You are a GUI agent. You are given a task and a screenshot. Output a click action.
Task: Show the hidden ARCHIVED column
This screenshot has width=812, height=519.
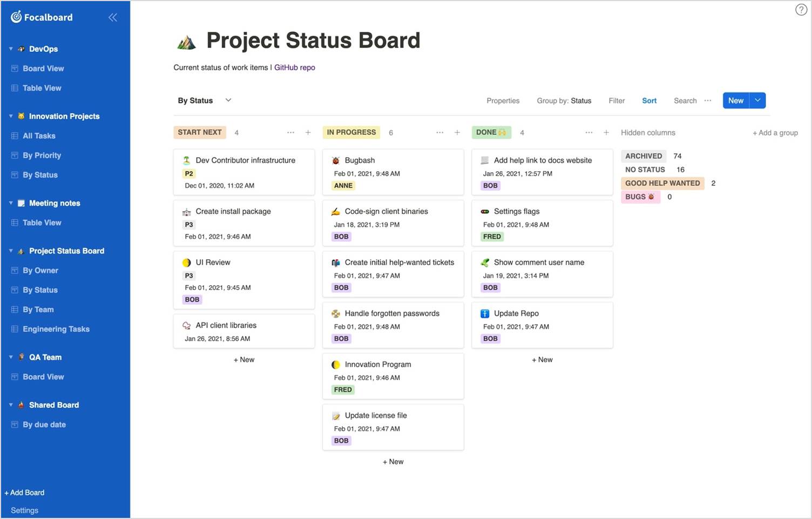[x=644, y=156]
